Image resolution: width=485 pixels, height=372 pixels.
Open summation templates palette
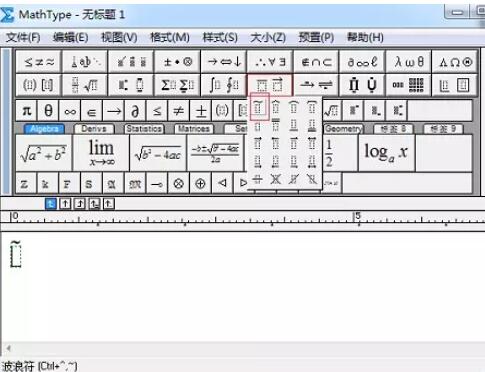(x=178, y=85)
